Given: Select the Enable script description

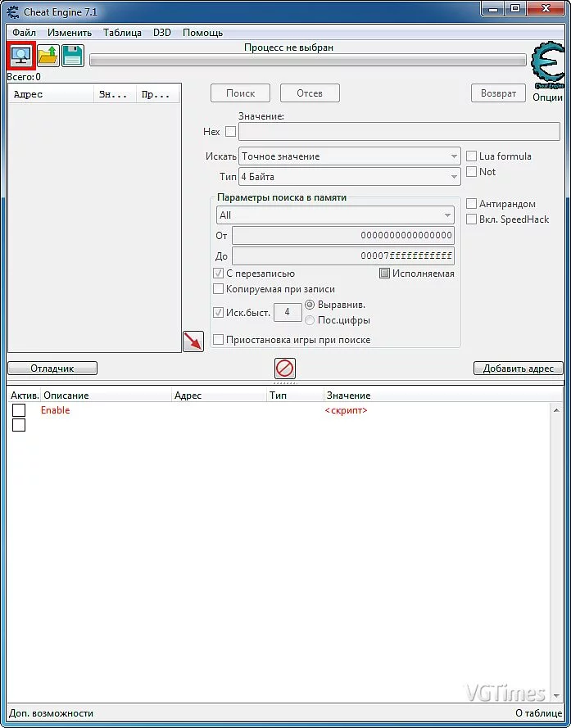Looking at the screenshot, I should pos(55,410).
